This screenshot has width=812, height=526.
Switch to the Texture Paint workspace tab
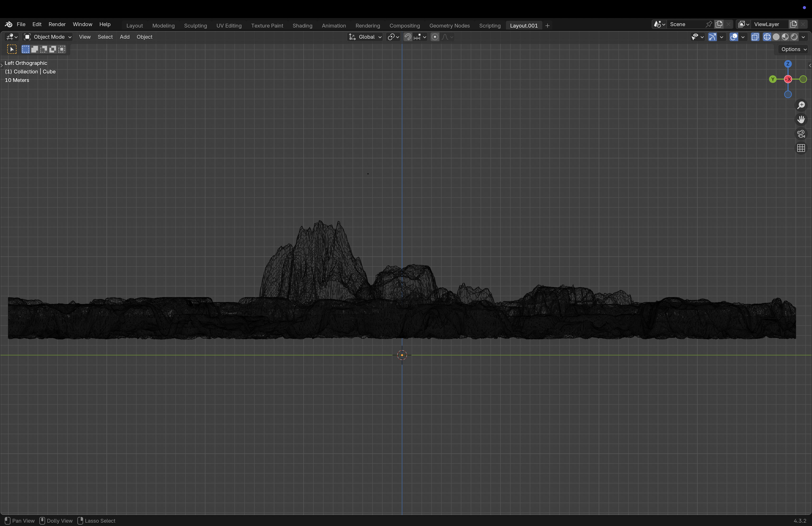267,26
